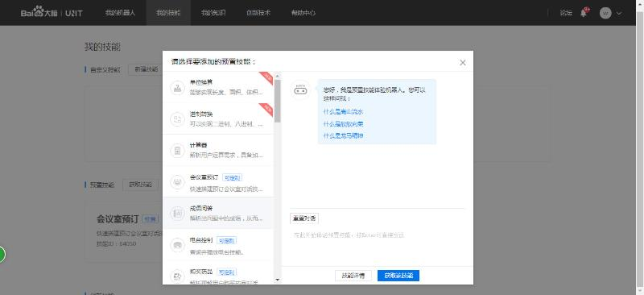Screen dimensions: 644x295
Task: Select the 单位换算 skill title text
Action: (x=200, y=82)
